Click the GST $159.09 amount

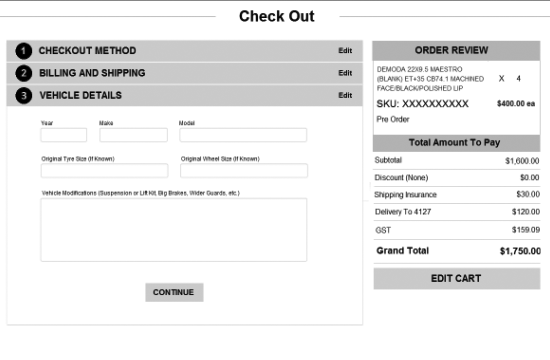pos(526,230)
